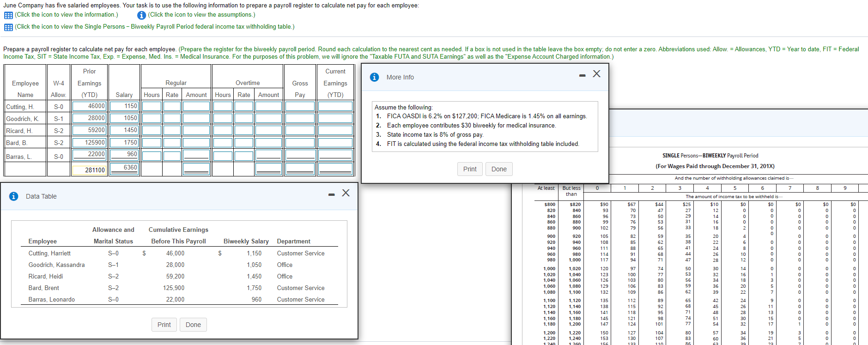Edit Goodrich's Prior Earnings YTD field
868x345 pixels.
click(89, 118)
